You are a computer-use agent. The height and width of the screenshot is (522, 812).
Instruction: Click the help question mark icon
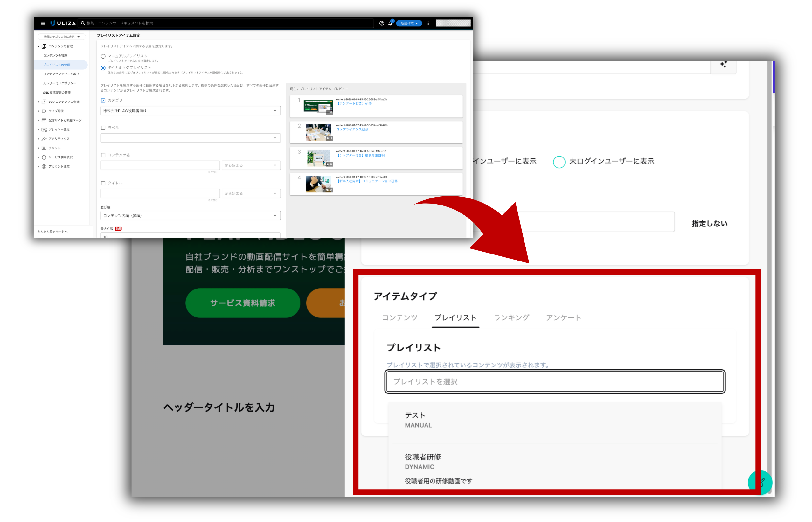381,23
